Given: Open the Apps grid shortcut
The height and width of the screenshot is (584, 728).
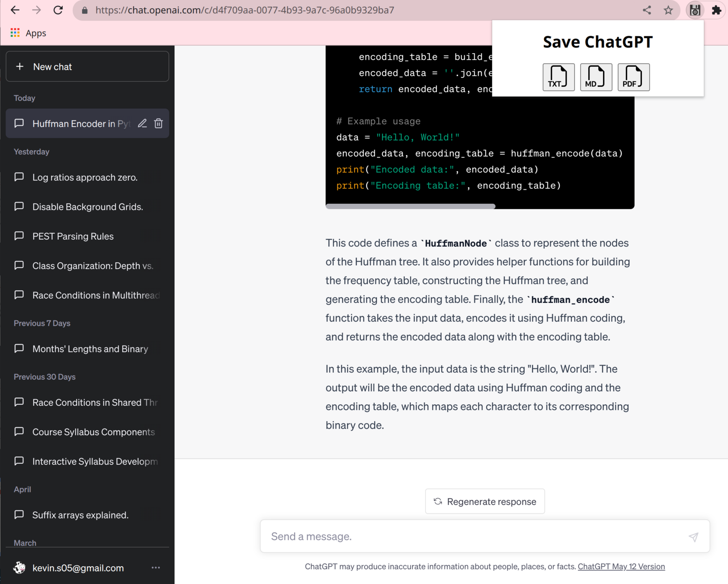Looking at the screenshot, I should pos(15,33).
